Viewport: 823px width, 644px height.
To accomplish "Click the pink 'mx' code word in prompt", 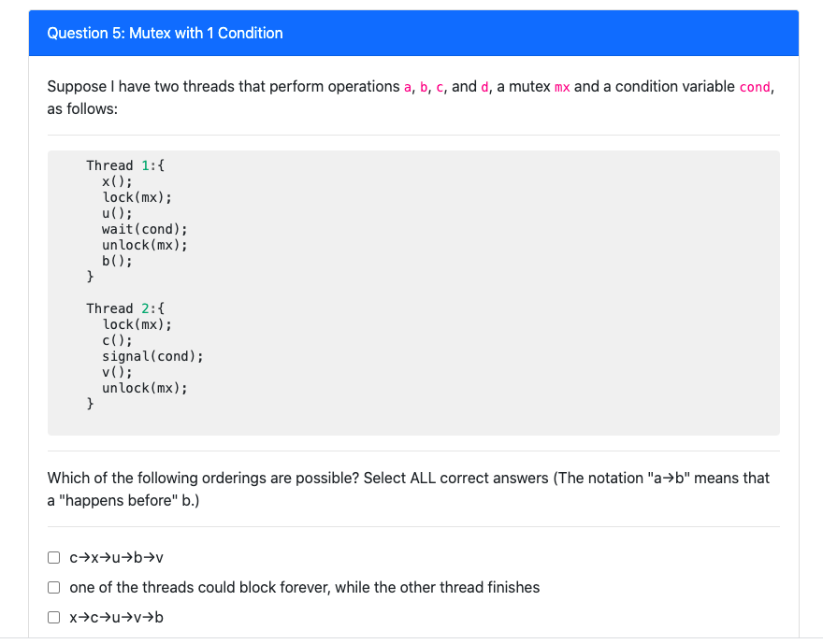I will (x=562, y=87).
